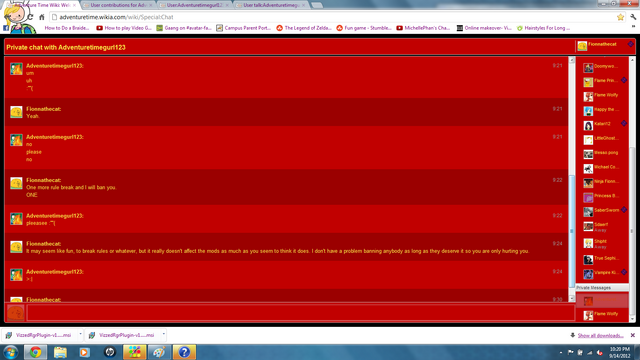Select Princess B... user in list

pos(601,197)
